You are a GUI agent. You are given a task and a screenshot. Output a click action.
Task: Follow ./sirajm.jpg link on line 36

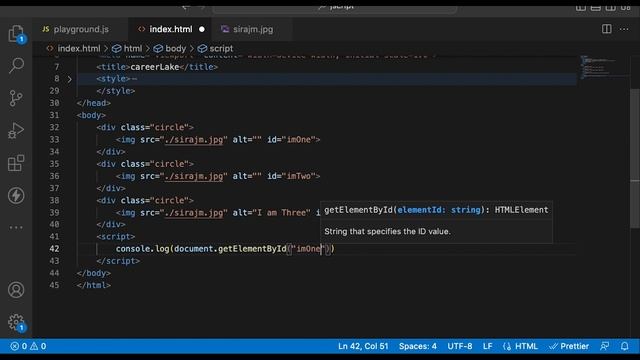[194, 176]
